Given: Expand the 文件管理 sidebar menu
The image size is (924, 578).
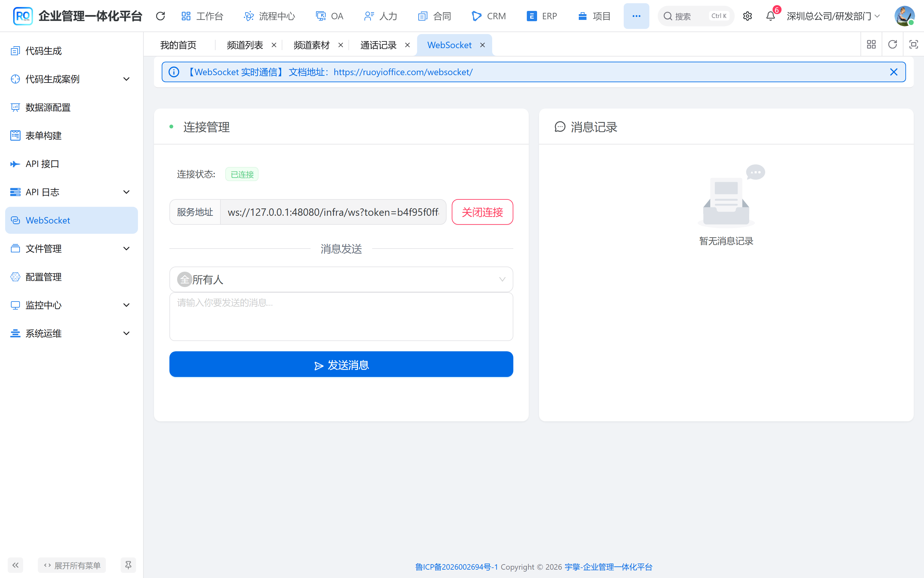Looking at the screenshot, I should (x=72, y=249).
